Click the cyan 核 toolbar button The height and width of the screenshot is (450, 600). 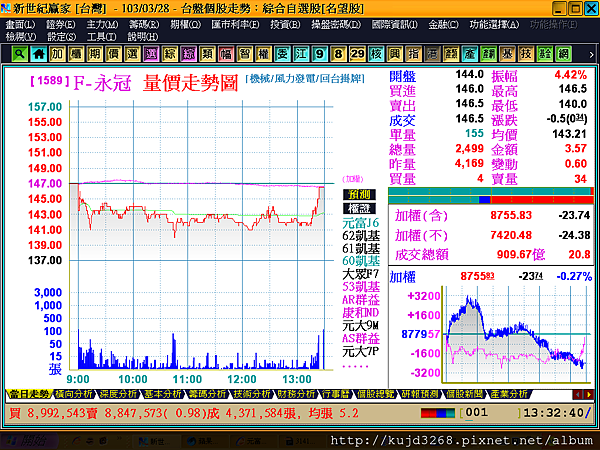point(376,54)
